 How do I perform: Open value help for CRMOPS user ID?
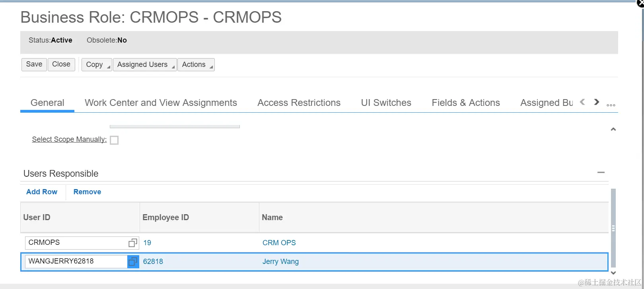click(x=133, y=243)
